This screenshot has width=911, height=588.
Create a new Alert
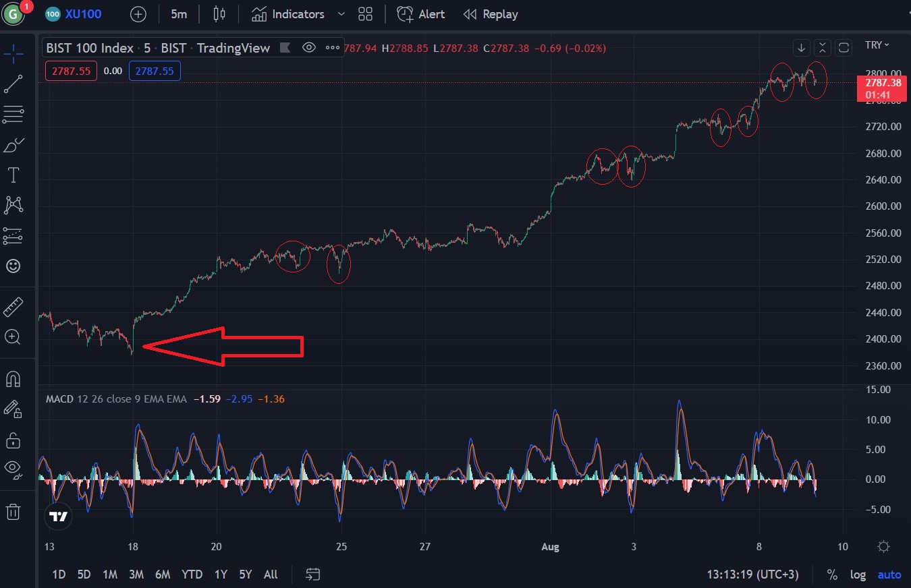click(x=421, y=14)
